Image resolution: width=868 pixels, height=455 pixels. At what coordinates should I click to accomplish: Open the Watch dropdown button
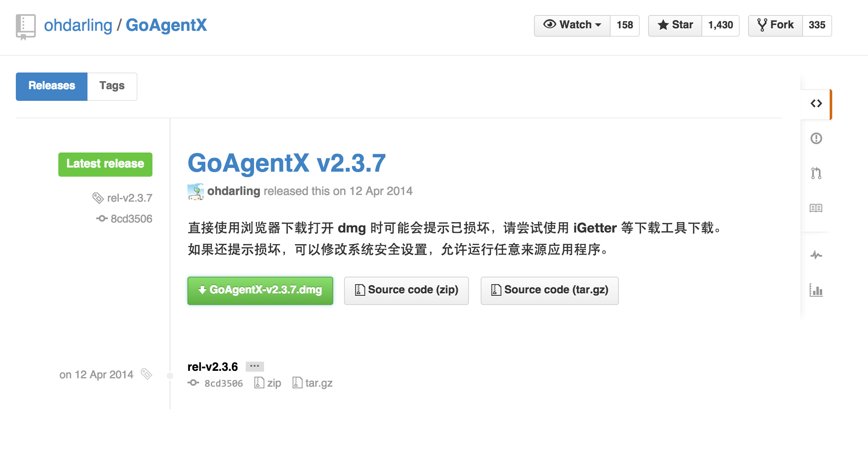click(x=572, y=25)
